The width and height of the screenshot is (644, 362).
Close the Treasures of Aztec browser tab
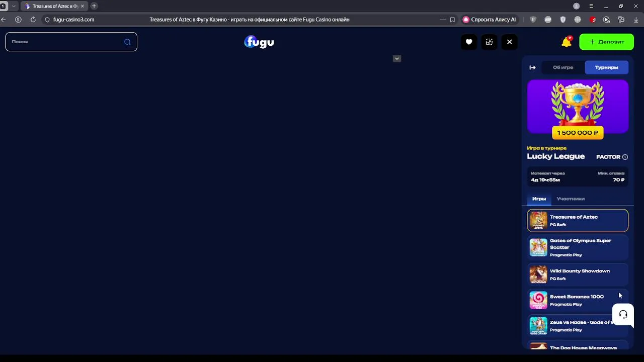[x=83, y=6]
